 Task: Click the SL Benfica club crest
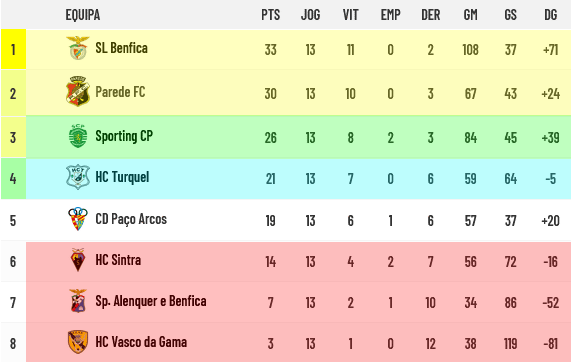(78, 48)
